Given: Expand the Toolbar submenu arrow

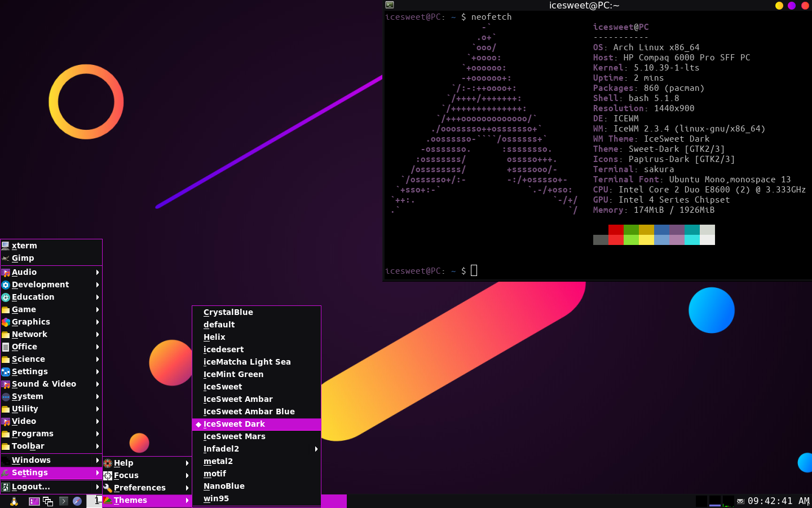Looking at the screenshot, I should coord(98,446).
